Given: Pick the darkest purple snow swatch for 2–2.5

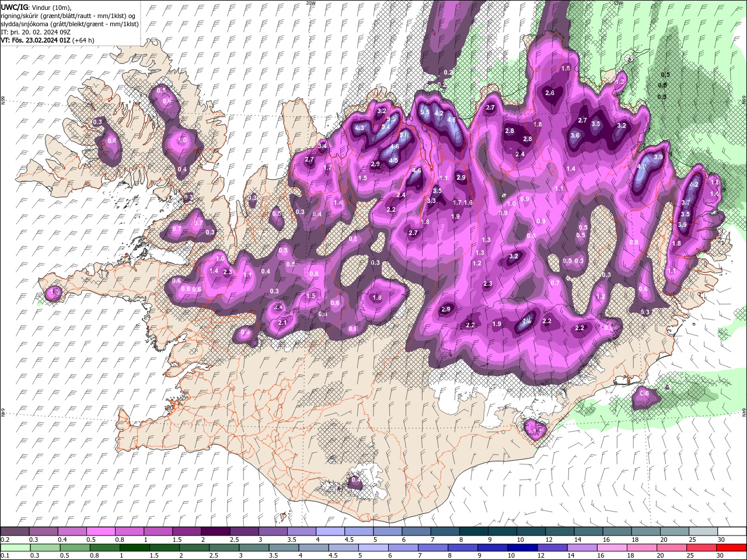Looking at the screenshot, I should [215, 531].
